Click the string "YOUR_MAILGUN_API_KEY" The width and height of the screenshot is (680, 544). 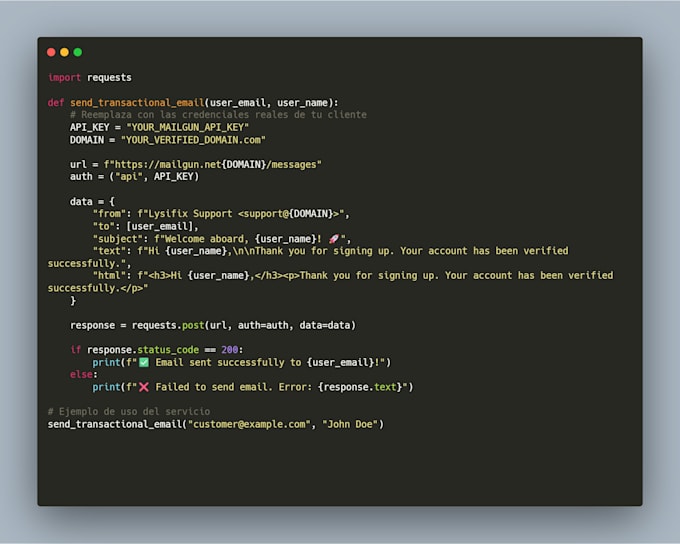point(187,128)
